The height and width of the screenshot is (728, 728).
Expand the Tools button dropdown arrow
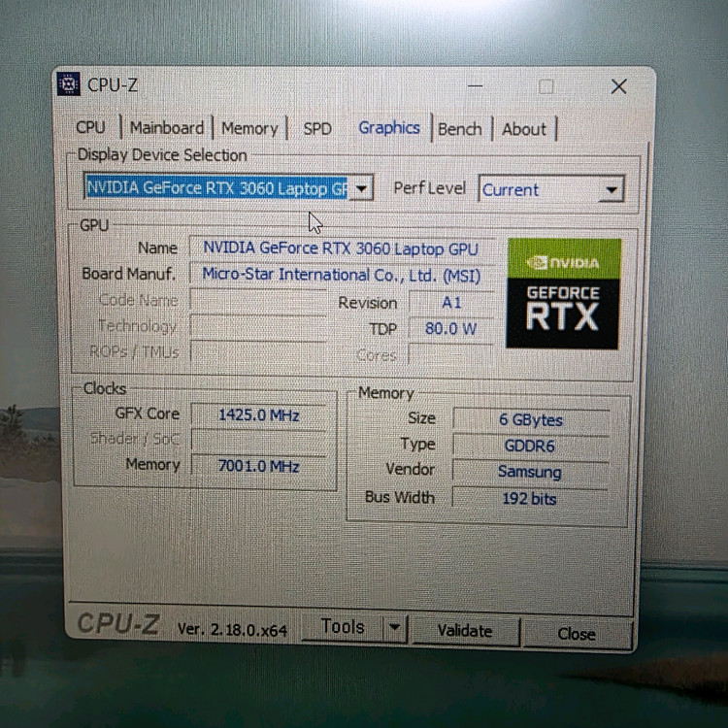(395, 628)
